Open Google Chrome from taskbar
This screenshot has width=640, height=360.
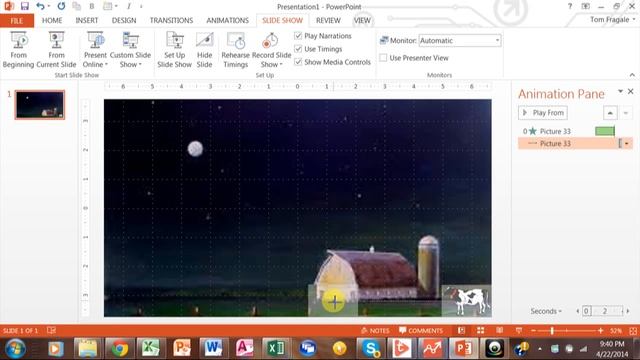coord(120,348)
